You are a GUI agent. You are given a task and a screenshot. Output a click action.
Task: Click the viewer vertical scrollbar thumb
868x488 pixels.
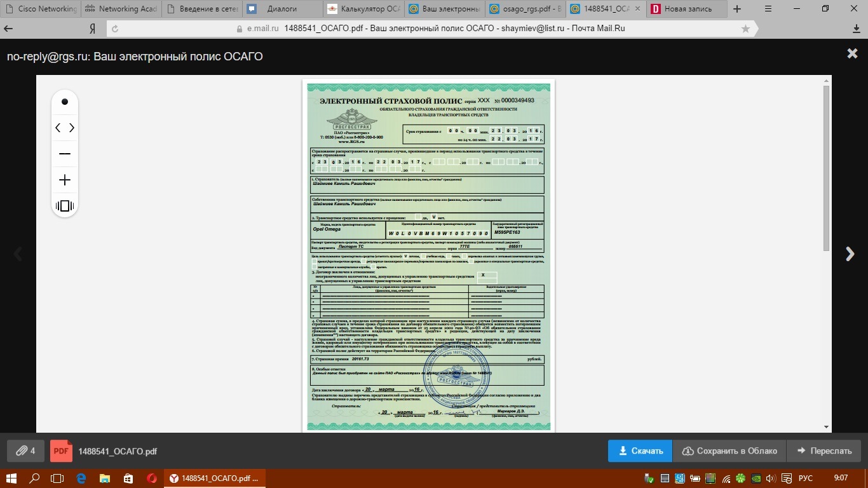[826, 167]
